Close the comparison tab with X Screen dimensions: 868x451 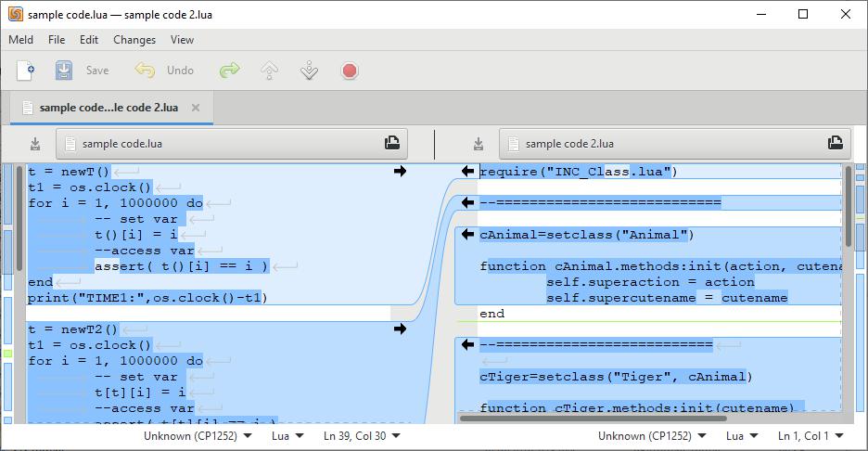pos(196,108)
